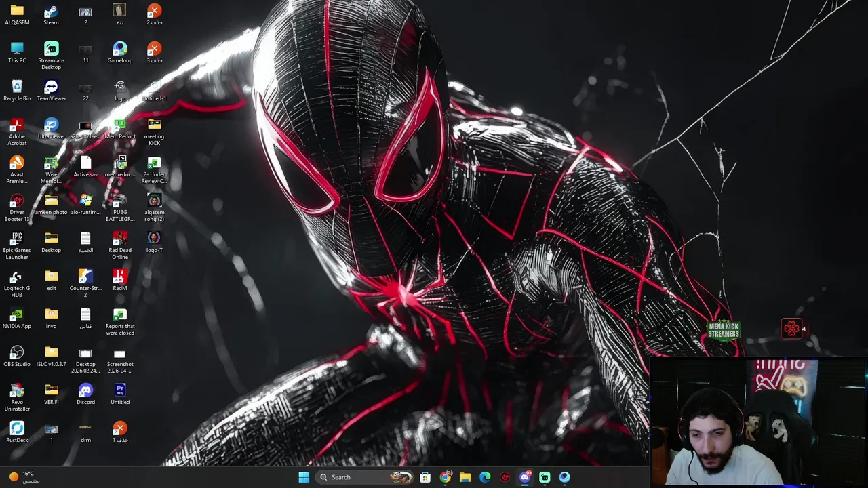This screenshot has height=488, width=868.
Task: Launch the Streamlabs Desktop shortcut
Action: tap(51, 56)
